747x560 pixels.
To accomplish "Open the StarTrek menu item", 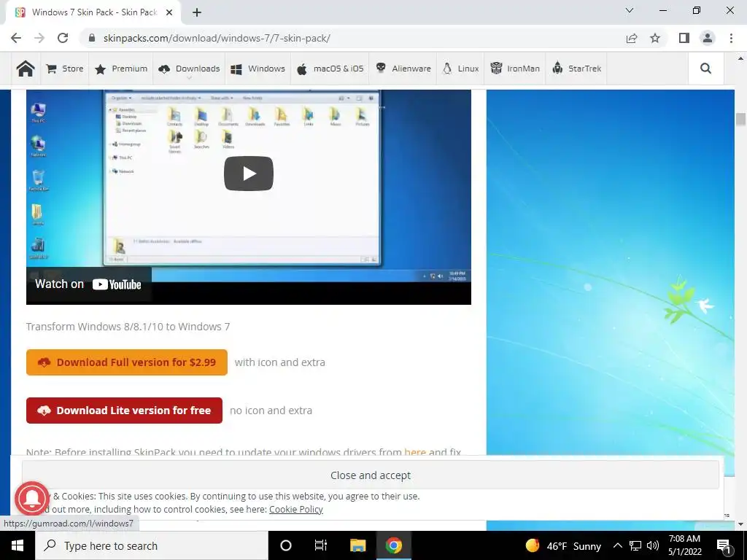I will [x=576, y=69].
